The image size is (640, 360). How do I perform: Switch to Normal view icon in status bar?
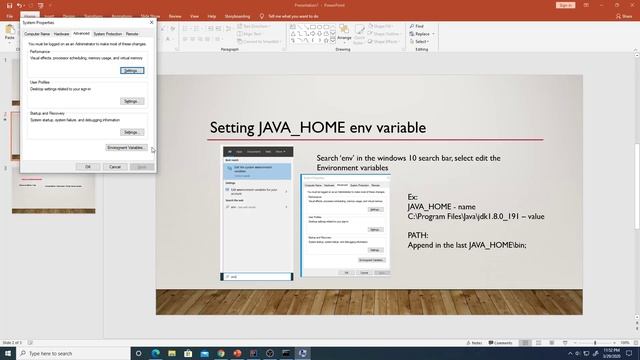(525, 343)
